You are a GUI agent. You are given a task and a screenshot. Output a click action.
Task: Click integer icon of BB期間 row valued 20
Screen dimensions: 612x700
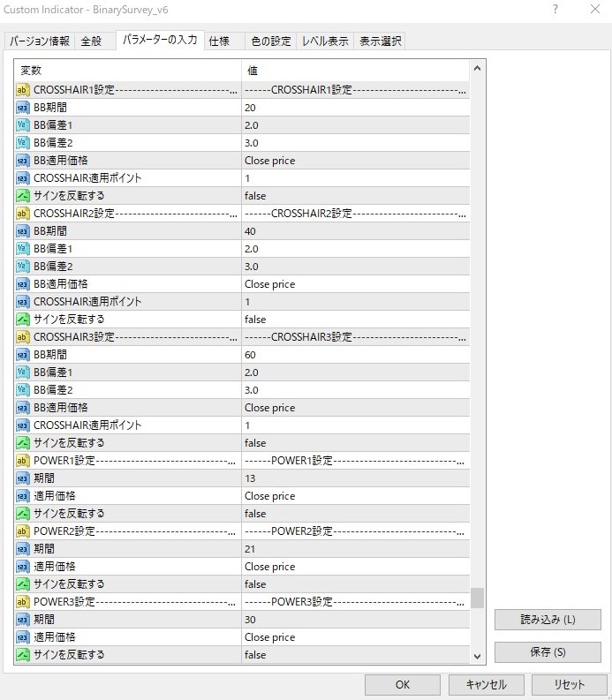coord(22,108)
